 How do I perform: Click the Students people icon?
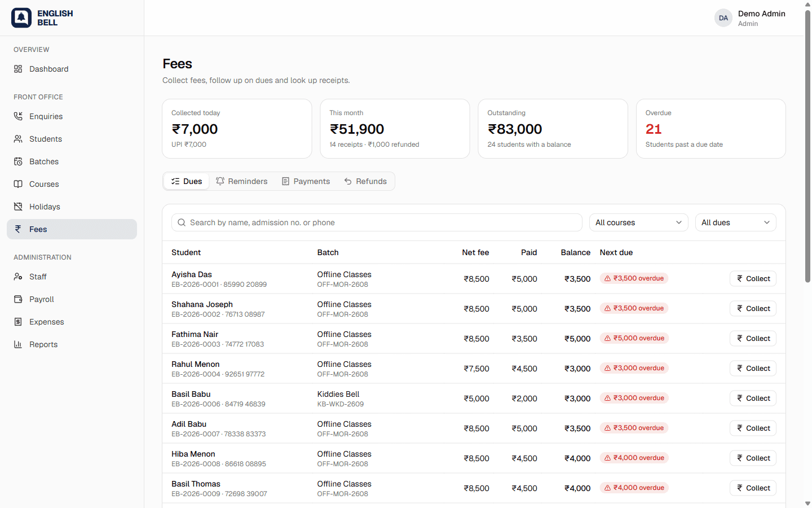18,139
